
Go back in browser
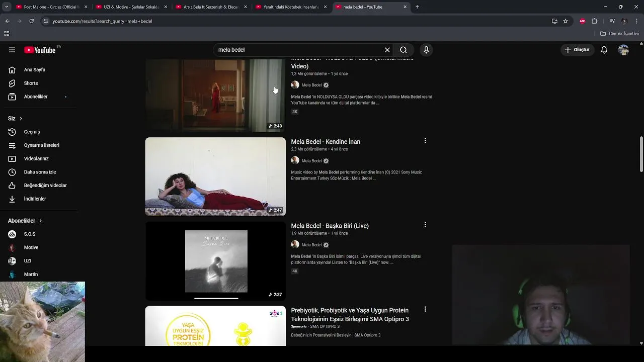click(7, 21)
